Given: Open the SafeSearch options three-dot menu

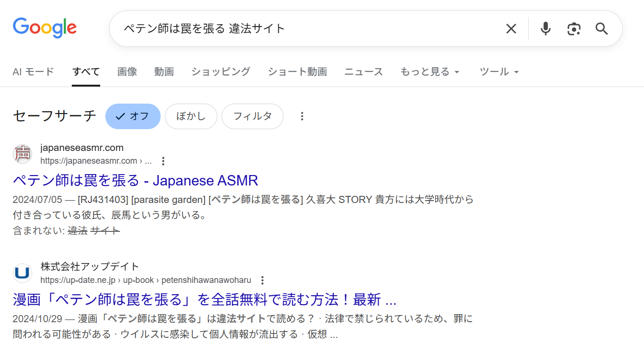Looking at the screenshot, I should coord(302,116).
